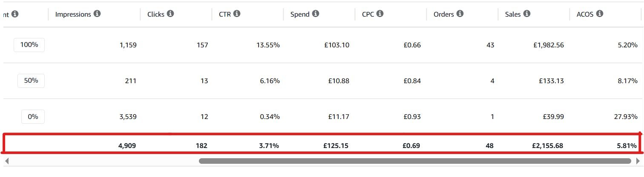Click the info icon next to Impressions

[x=97, y=14]
